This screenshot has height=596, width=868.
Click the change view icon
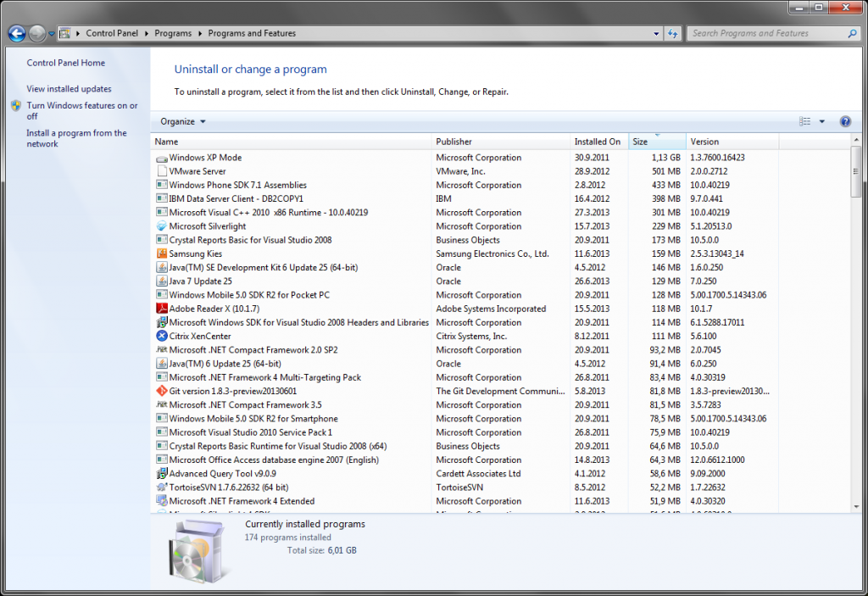click(805, 122)
